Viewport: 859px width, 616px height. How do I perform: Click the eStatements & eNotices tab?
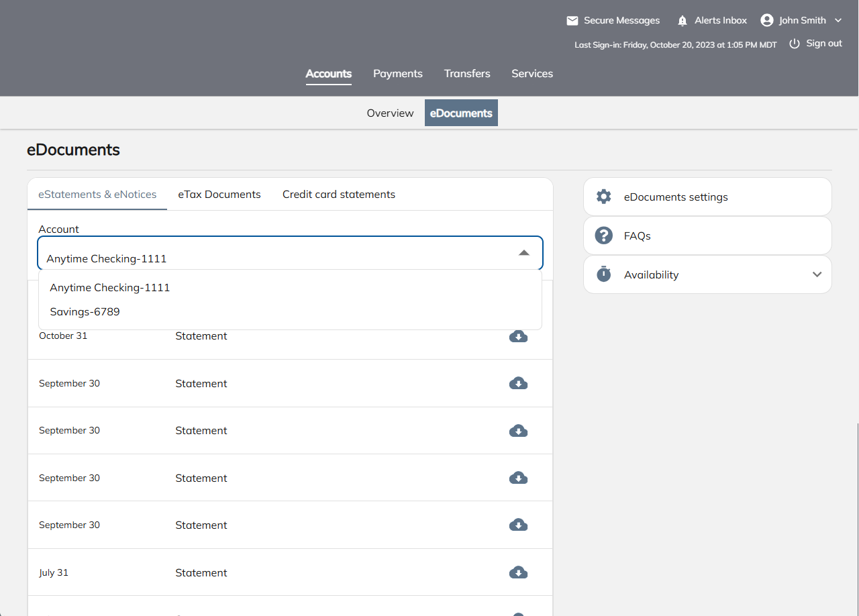click(97, 195)
